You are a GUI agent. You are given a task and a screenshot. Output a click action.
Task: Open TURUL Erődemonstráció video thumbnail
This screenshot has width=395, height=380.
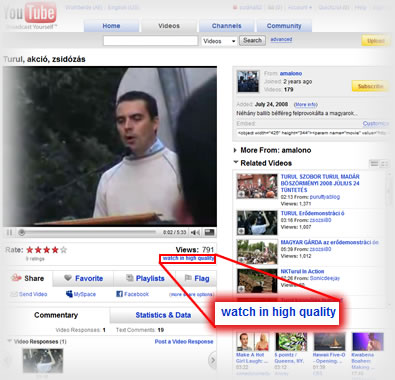point(257,223)
